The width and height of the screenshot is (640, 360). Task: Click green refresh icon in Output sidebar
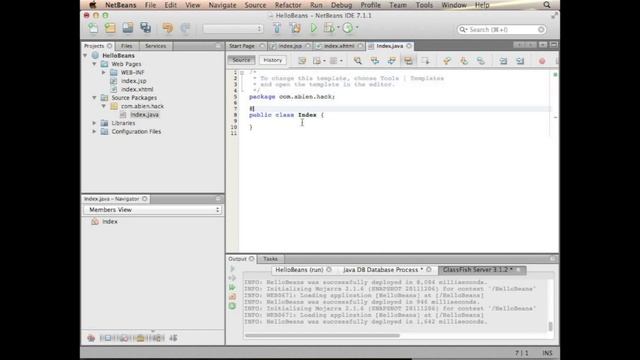232,306
